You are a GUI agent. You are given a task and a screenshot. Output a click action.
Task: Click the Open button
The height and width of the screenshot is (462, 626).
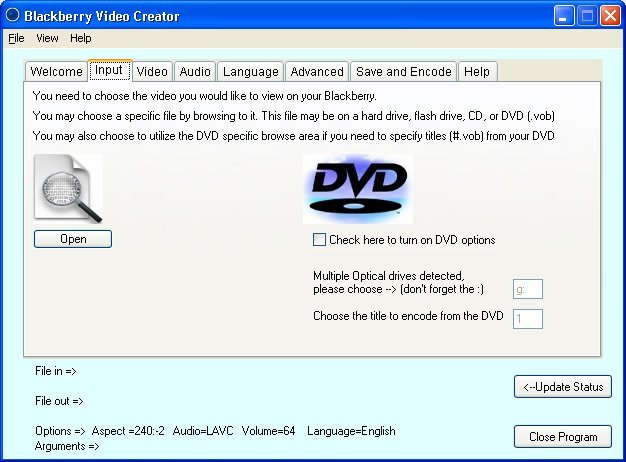tap(73, 239)
